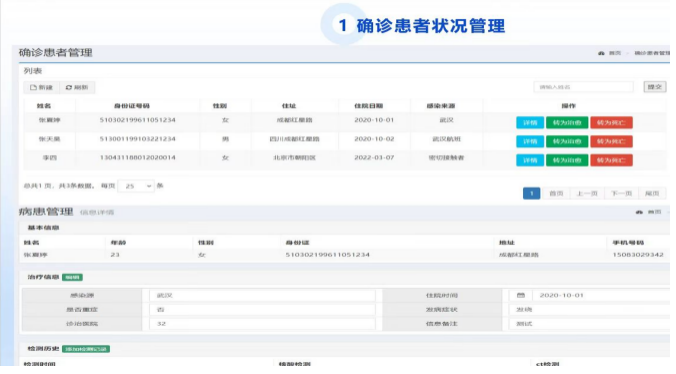Click 上一页 previous page button
The image size is (676, 374).
pos(587,193)
